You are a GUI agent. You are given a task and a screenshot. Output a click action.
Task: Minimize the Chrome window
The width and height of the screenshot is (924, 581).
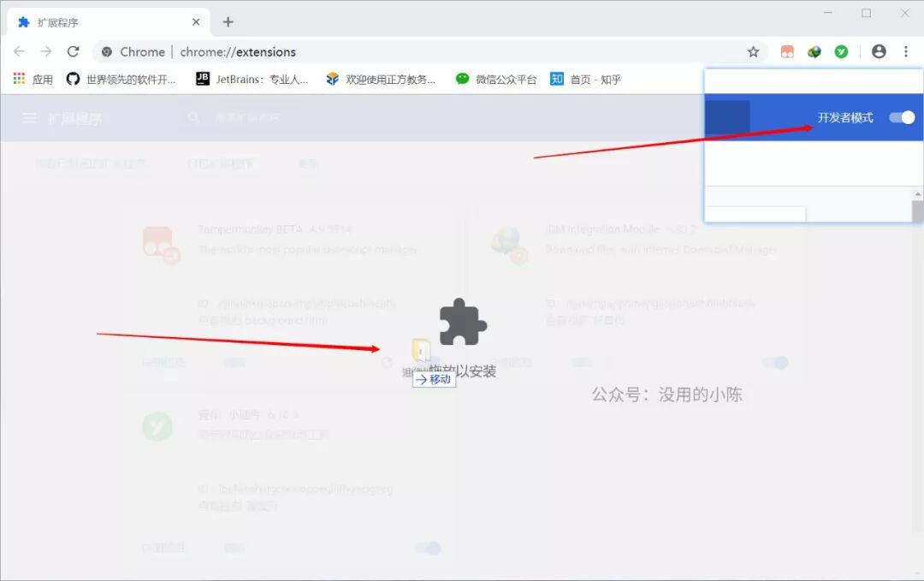828,13
